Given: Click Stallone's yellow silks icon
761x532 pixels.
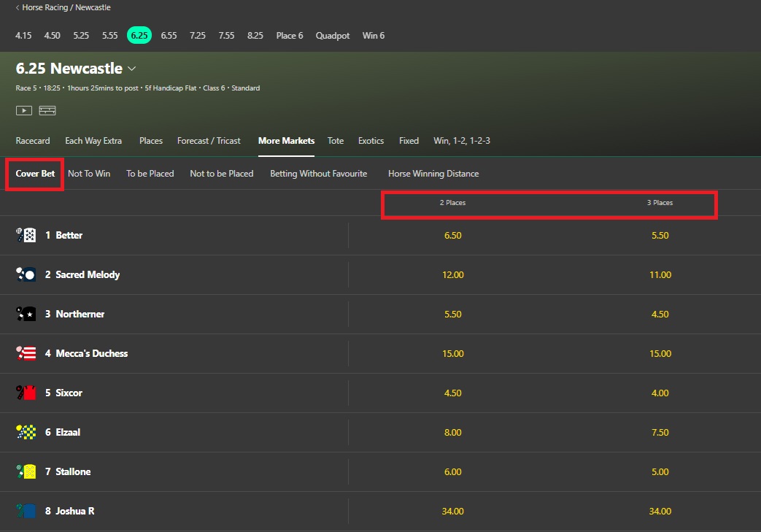Looking at the screenshot, I should tap(26, 471).
